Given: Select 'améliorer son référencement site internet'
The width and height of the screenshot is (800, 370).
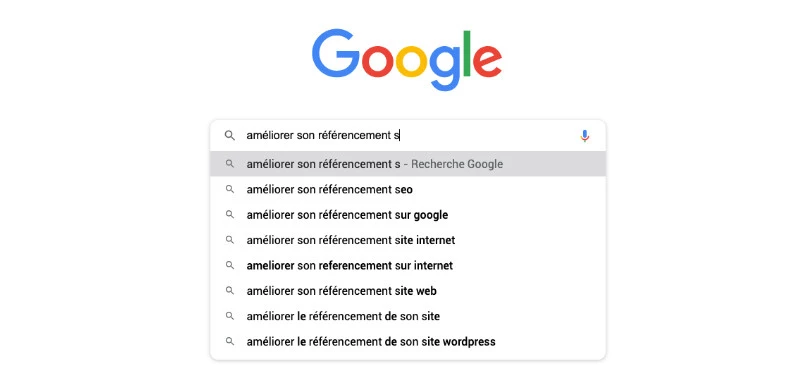Looking at the screenshot, I should (408, 240).
